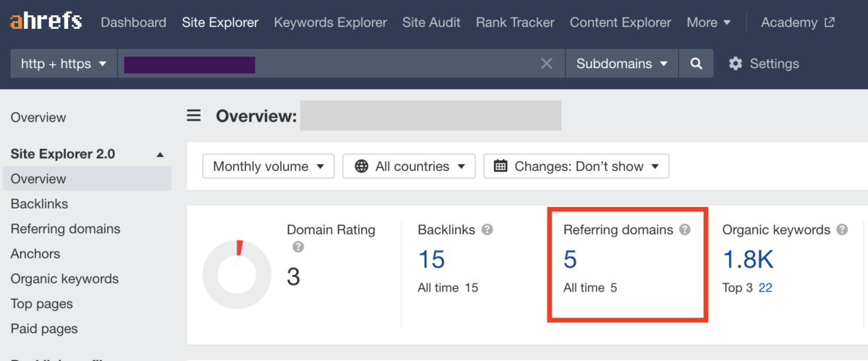Select Overview under Site Explorer 2.0

87,179
